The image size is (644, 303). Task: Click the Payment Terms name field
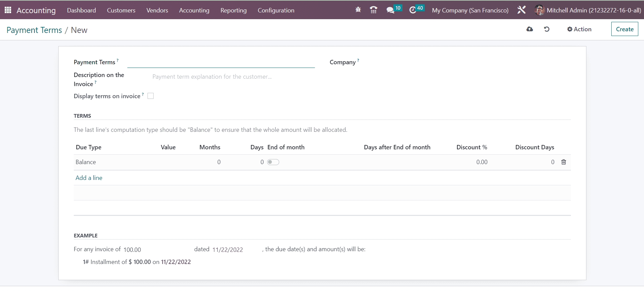point(221,63)
